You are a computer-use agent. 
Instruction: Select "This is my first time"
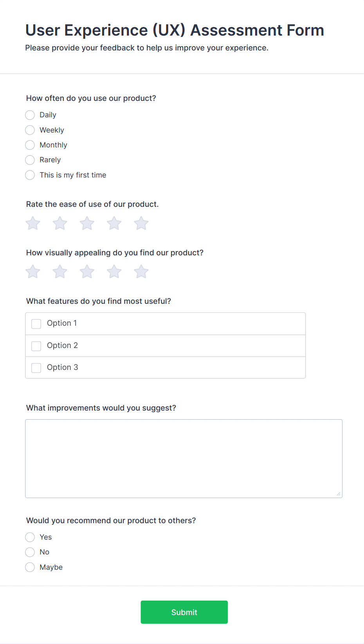[30, 175]
